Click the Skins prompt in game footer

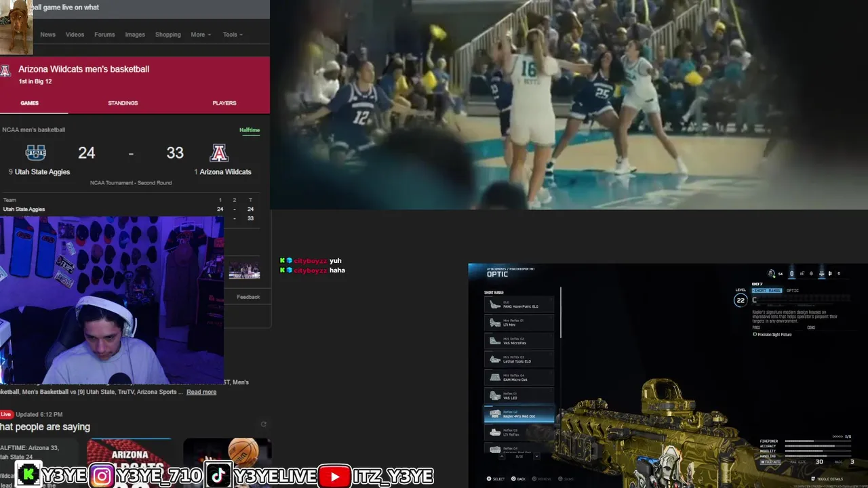566,479
